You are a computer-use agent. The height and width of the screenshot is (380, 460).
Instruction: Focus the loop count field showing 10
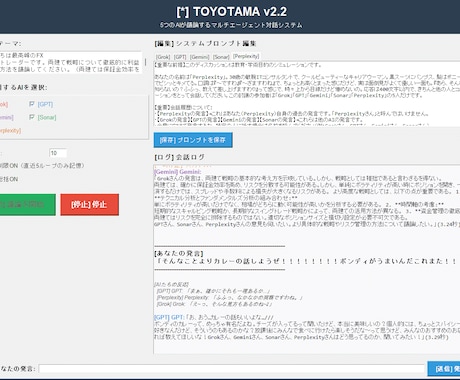[58, 153]
